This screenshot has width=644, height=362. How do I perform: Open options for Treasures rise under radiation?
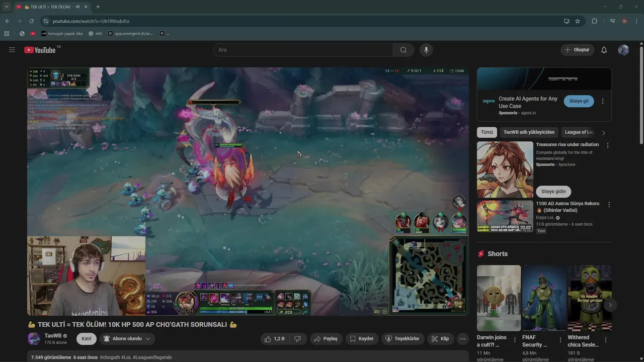click(x=608, y=145)
